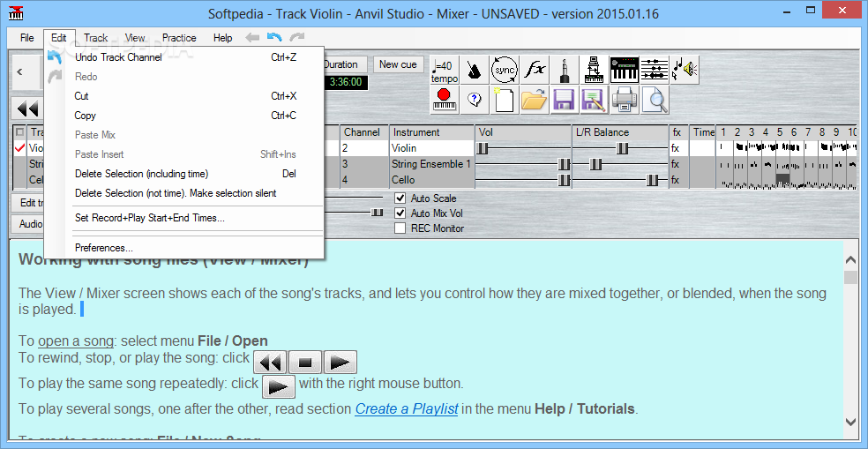
Task: Click the computer-to-keyboard MIDI icon
Action: point(594,71)
